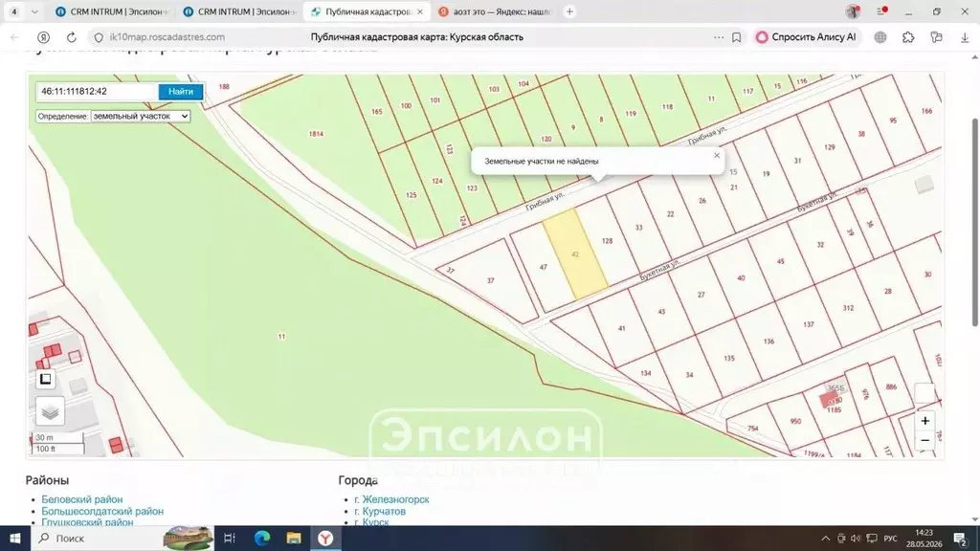980x551 pixels.
Task: Open the address bar three-dot menu
Action: [x=718, y=37]
